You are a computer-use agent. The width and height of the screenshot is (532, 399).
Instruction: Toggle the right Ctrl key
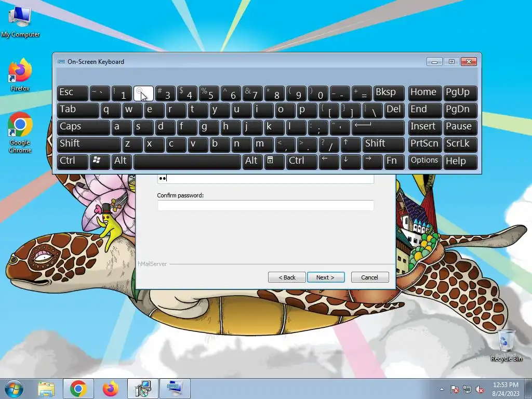(x=302, y=162)
